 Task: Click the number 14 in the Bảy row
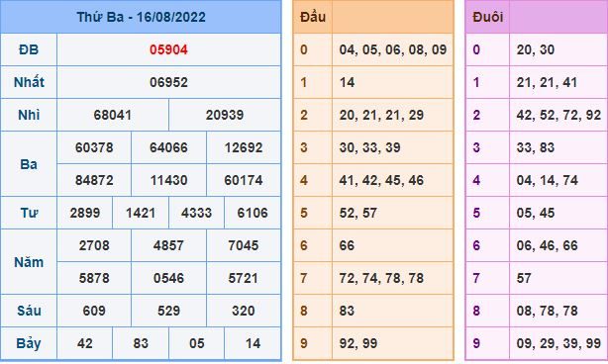[253, 343]
